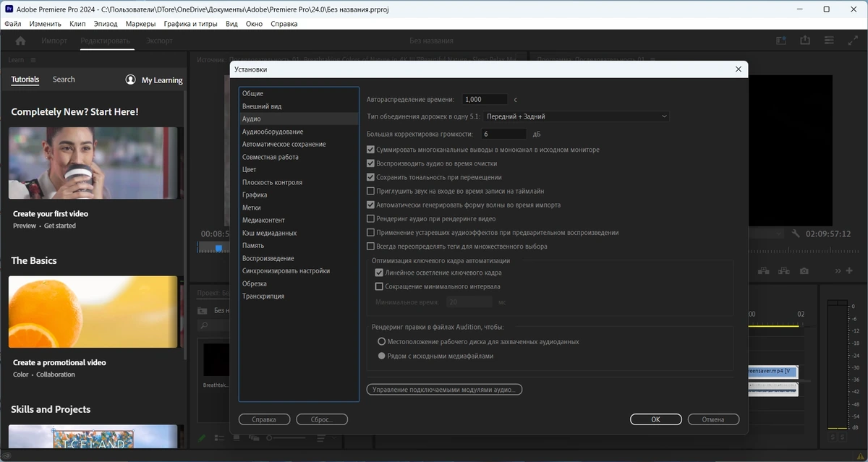The width and height of the screenshot is (868, 462).
Task: Click the Сброс... button
Action: [x=322, y=419]
